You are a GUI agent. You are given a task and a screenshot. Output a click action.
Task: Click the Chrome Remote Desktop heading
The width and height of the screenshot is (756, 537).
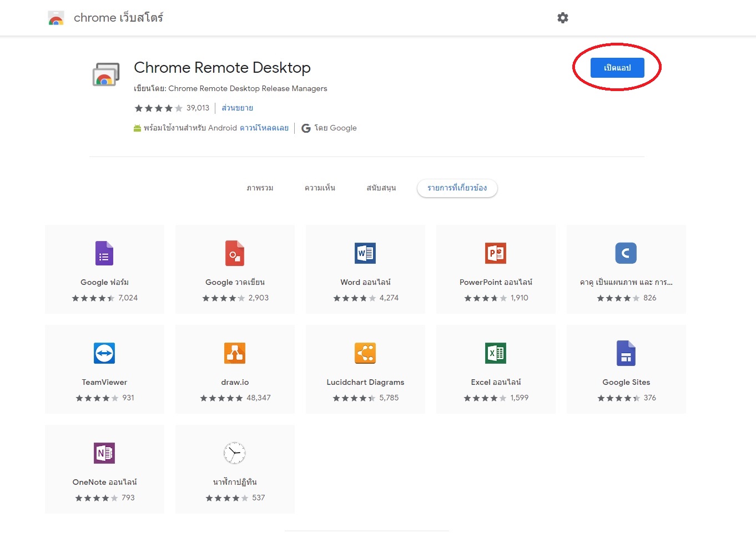click(222, 68)
